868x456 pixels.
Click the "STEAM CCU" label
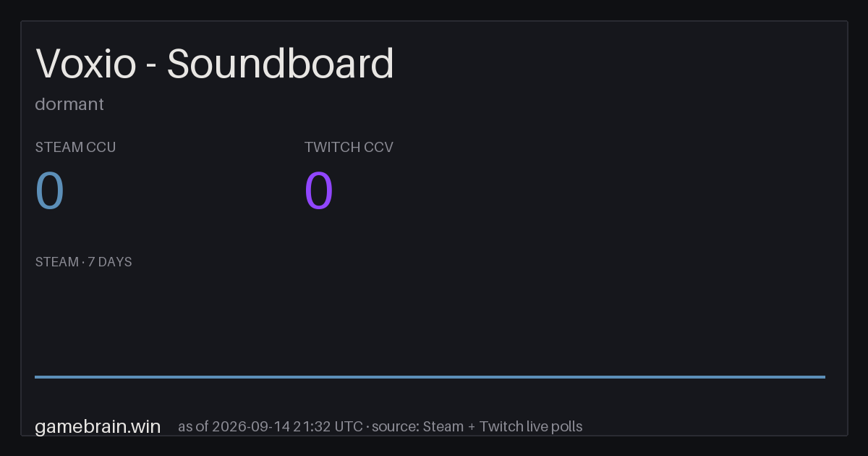click(75, 147)
